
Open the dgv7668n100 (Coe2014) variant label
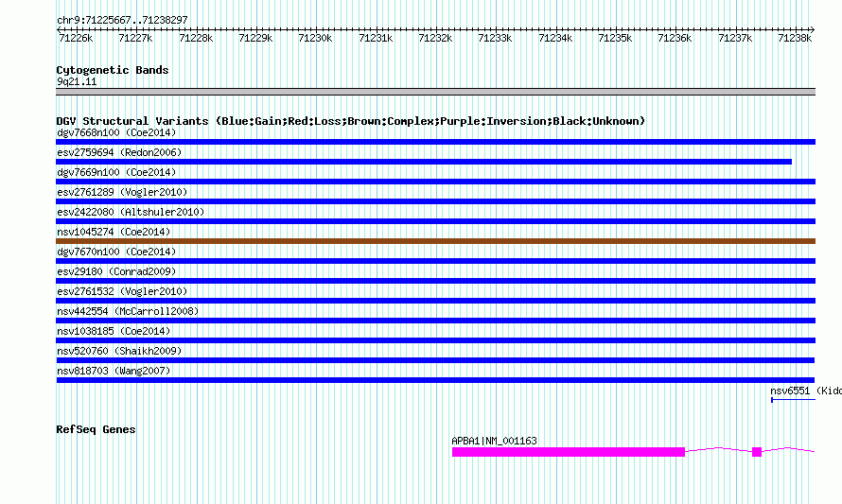(x=116, y=132)
